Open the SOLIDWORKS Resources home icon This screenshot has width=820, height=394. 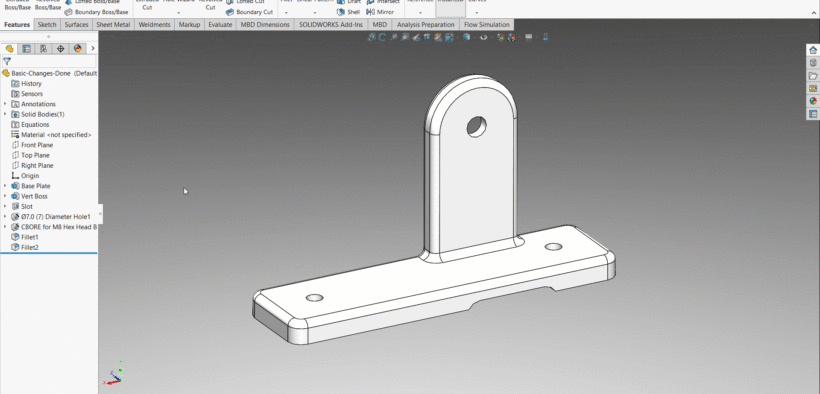tap(813, 50)
